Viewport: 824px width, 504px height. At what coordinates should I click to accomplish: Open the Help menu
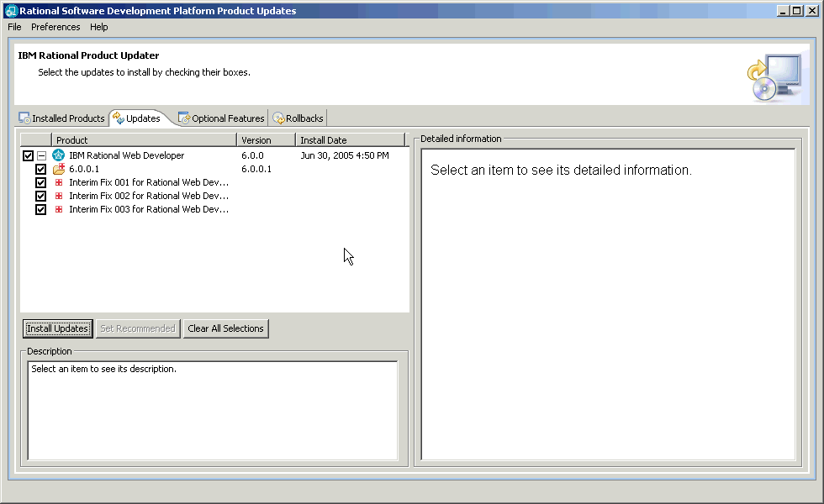99,27
